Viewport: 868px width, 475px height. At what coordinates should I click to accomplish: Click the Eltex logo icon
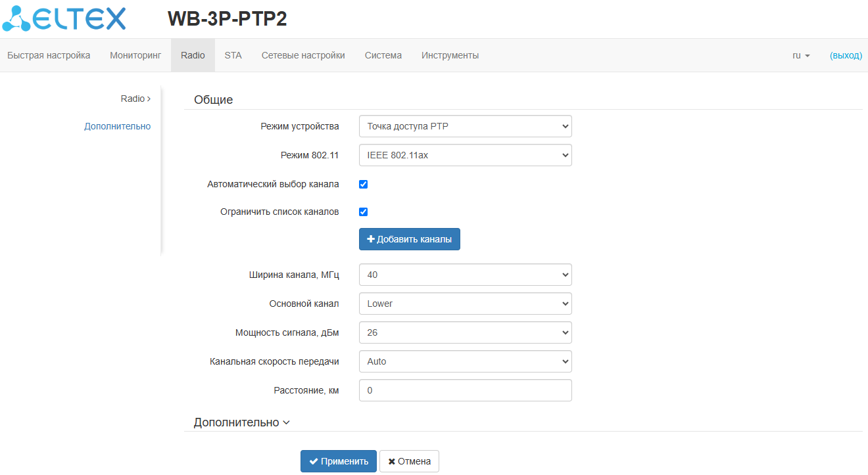click(x=16, y=18)
